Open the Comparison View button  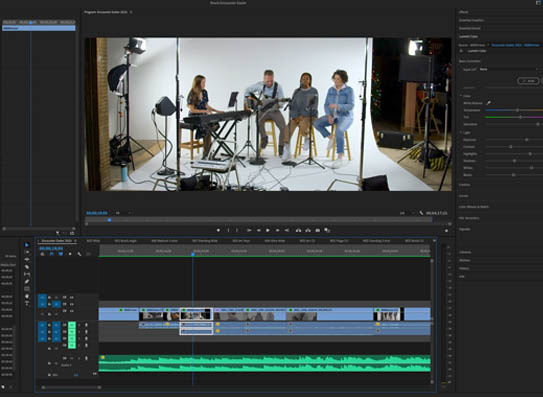[x=327, y=230]
